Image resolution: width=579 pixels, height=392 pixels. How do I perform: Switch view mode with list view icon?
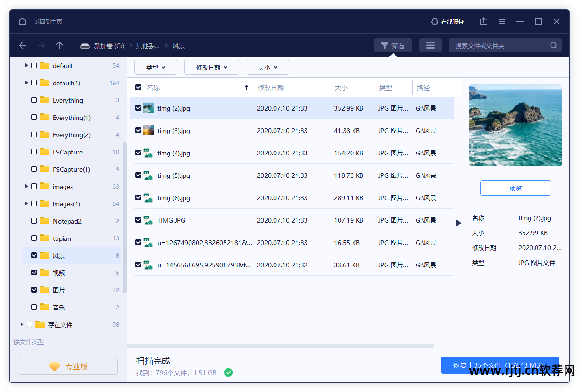[x=431, y=45]
